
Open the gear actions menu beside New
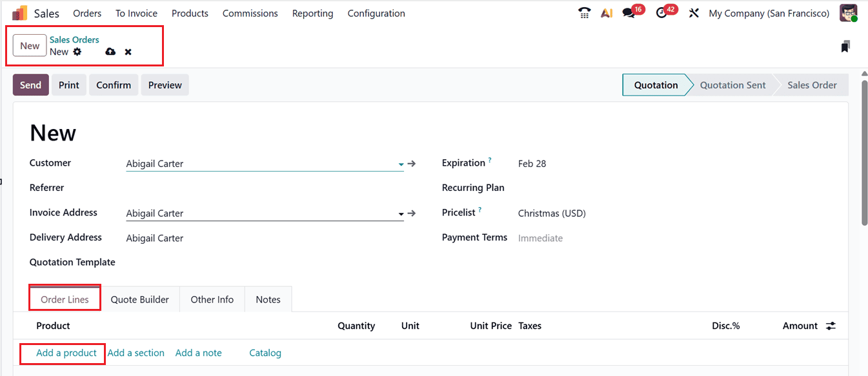(77, 52)
